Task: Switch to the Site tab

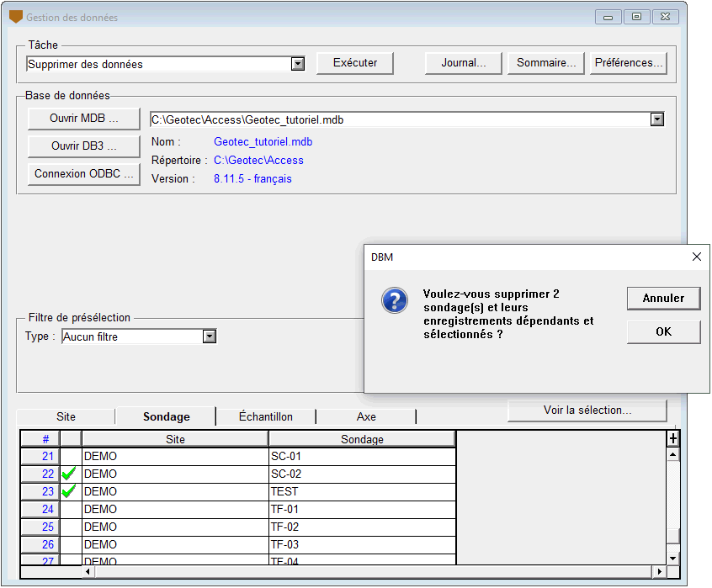Action: click(x=66, y=416)
